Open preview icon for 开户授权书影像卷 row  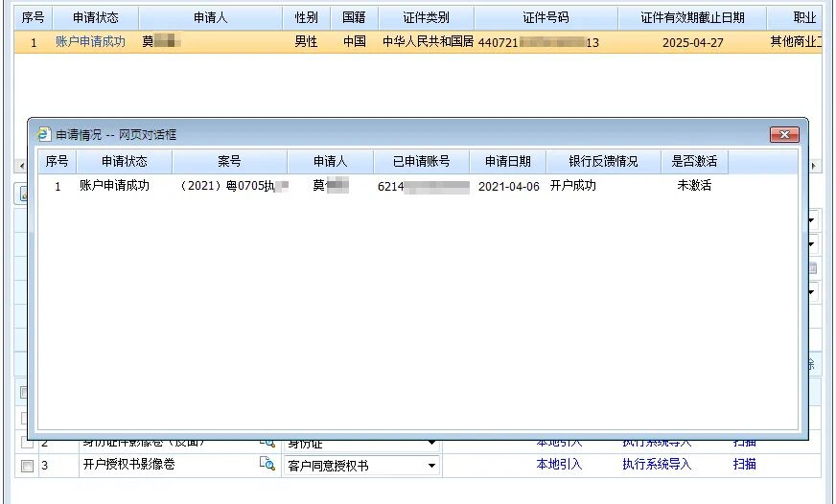coord(267,464)
